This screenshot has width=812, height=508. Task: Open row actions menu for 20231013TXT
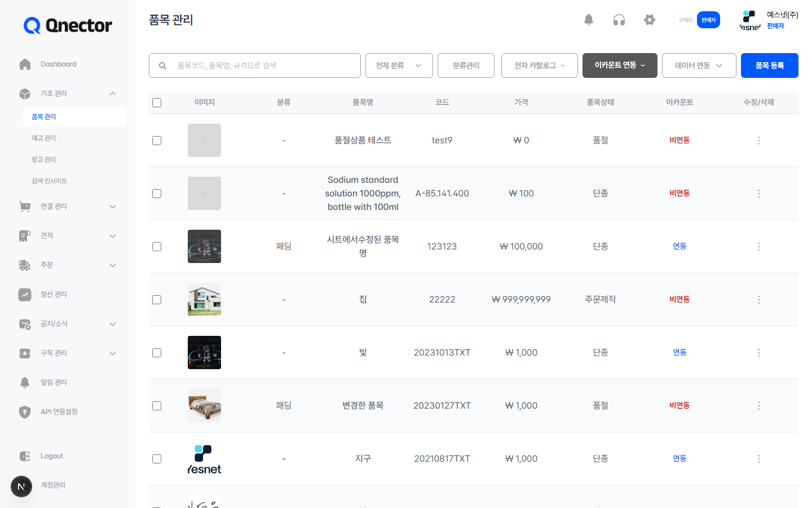759,353
